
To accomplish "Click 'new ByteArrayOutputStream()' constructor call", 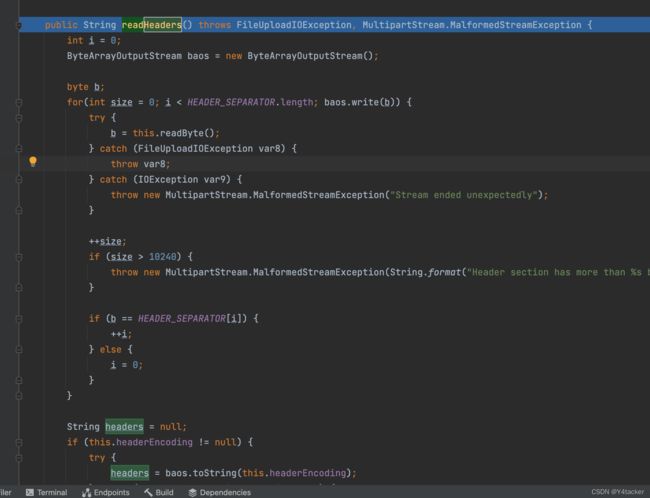I will [299, 56].
